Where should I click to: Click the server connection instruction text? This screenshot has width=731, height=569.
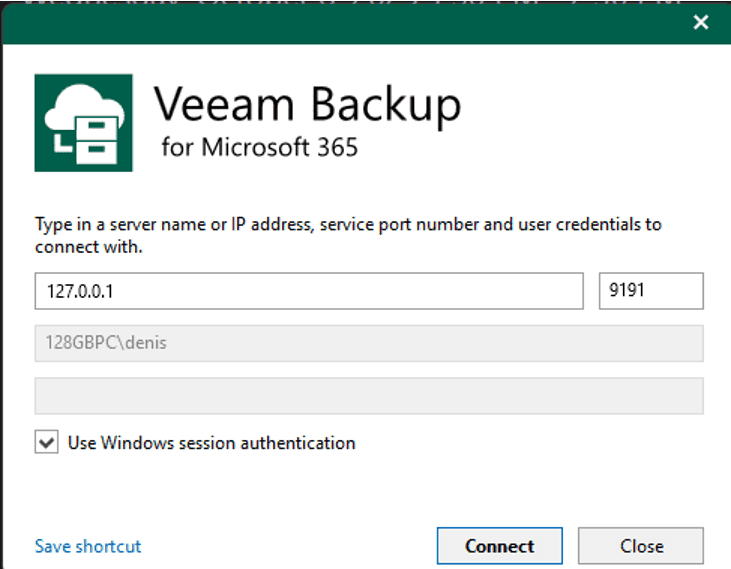click(348, 235)
